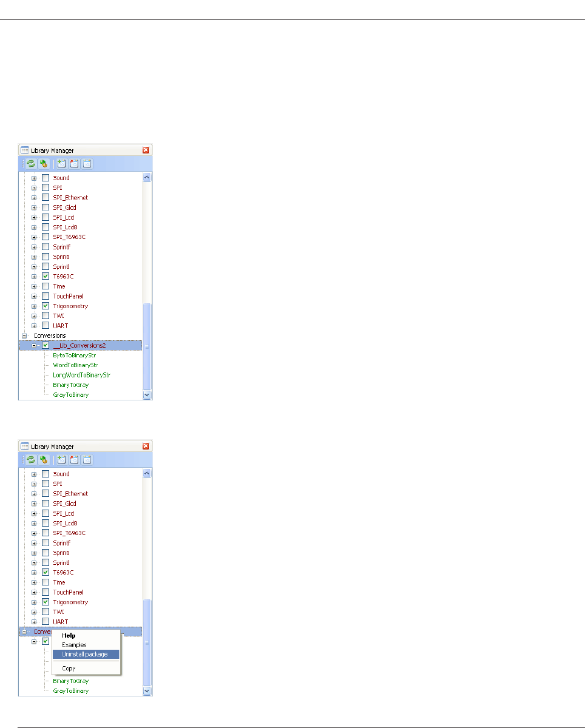The height and width of the screenshot is (728, 586).
Task: Expand Sprinti node in window with context menu
Action: point(35,553)
